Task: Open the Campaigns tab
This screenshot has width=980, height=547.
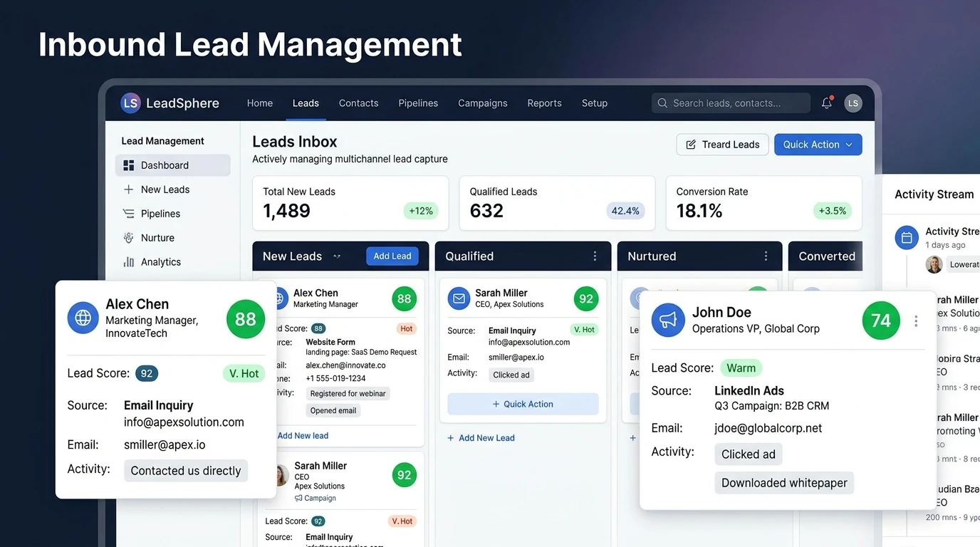Action: click(483, 103)
